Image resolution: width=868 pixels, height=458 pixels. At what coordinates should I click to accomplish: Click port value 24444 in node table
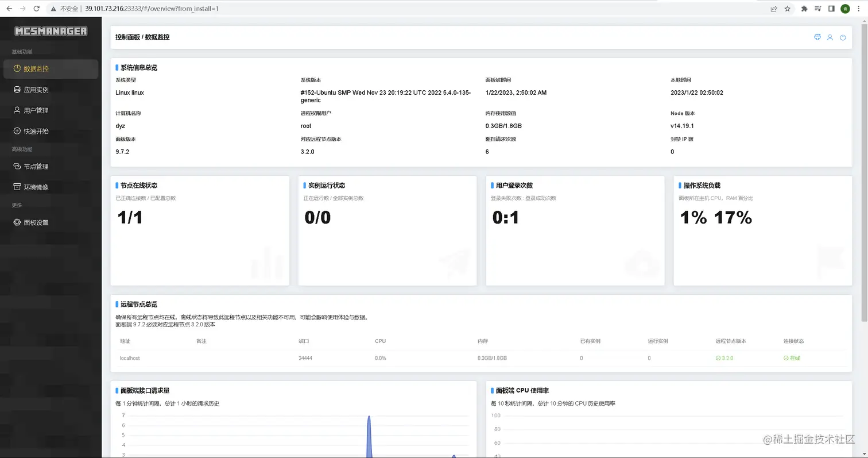tap(305, 358)
